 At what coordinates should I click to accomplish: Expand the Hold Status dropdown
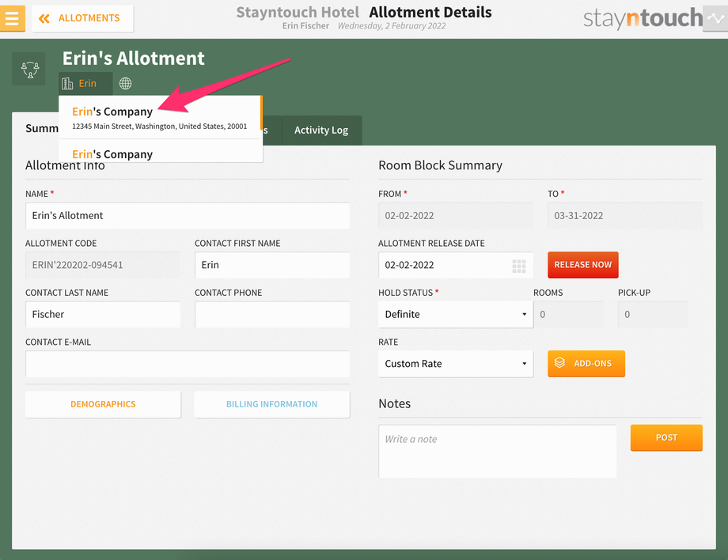[x=456, y=315]
